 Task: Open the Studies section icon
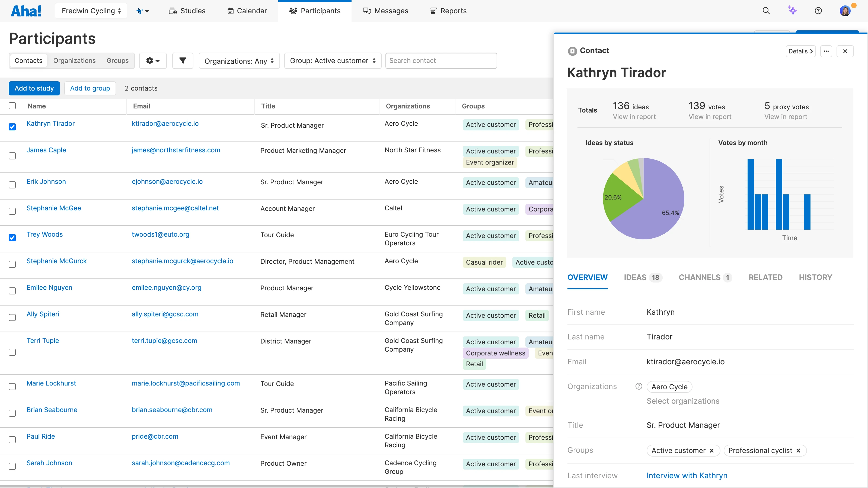click(x=173, y=11)
